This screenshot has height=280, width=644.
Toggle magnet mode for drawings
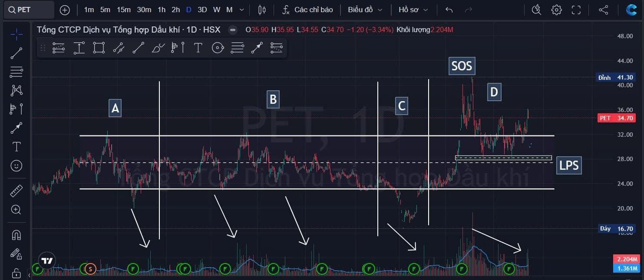17,235
